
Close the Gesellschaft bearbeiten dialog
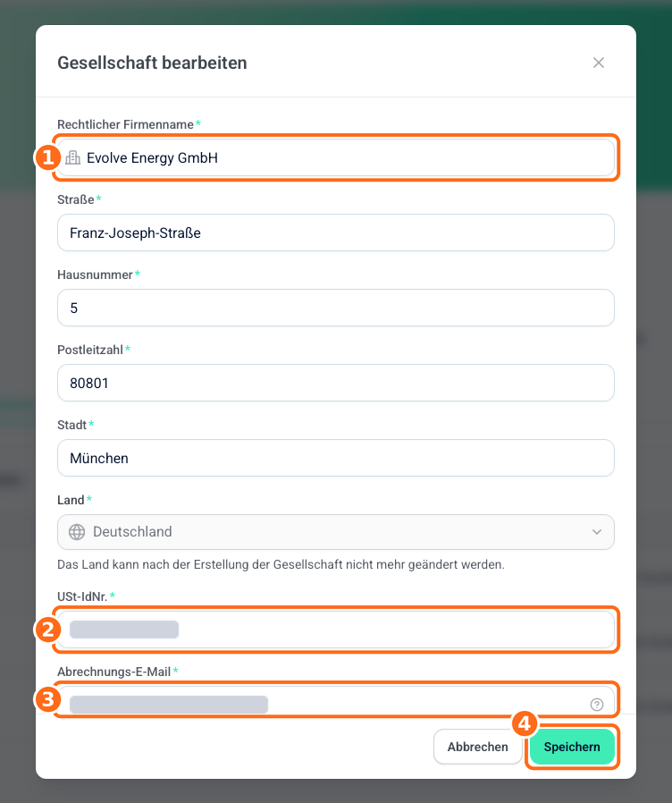pyautogui.click(x=599, y=63)
